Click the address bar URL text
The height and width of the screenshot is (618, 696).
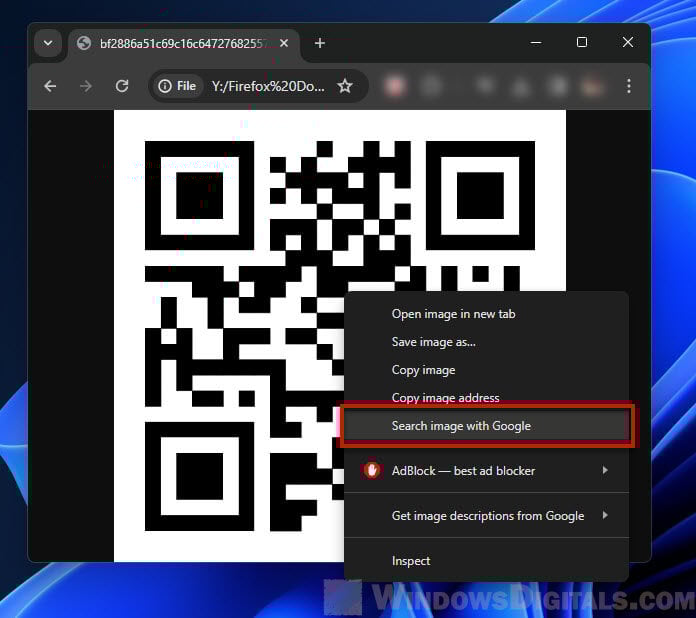pos(268,86)
